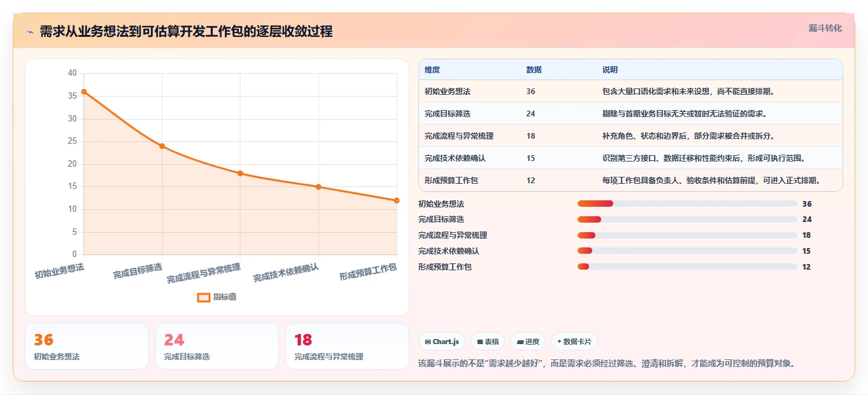Select the 进度 chip
This screenshot has height=395, width=868.
point(528,342)
